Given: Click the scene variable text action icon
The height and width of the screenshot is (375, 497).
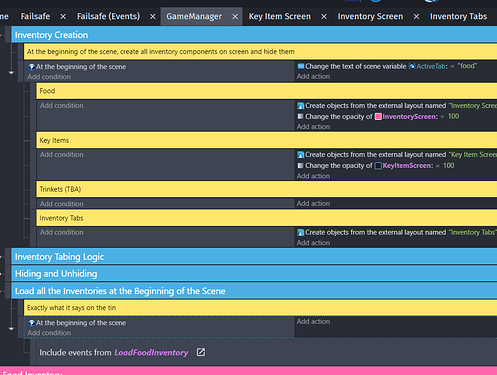Looking at the screenshot, I should 301,66.
